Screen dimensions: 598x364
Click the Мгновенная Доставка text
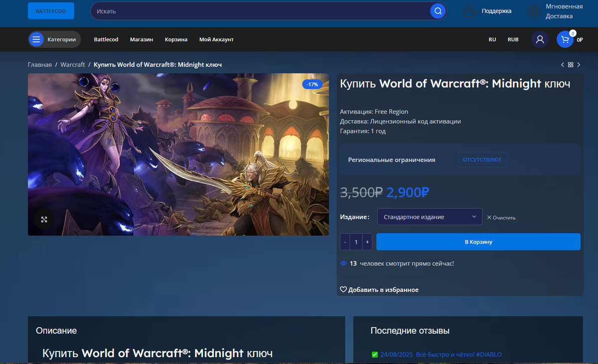point(564,11)
